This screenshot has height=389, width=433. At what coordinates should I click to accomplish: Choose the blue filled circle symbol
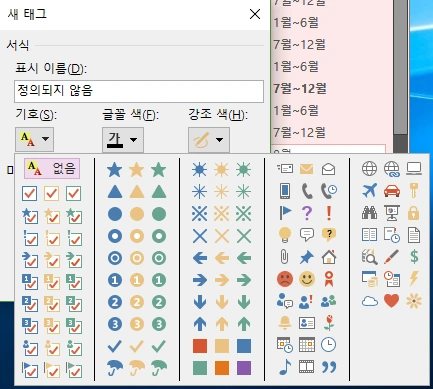pyautogui.click(x=115, y=214)
